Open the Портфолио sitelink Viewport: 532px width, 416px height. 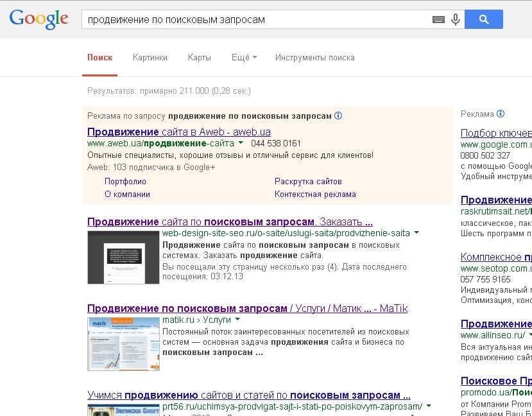click(125, 181)
